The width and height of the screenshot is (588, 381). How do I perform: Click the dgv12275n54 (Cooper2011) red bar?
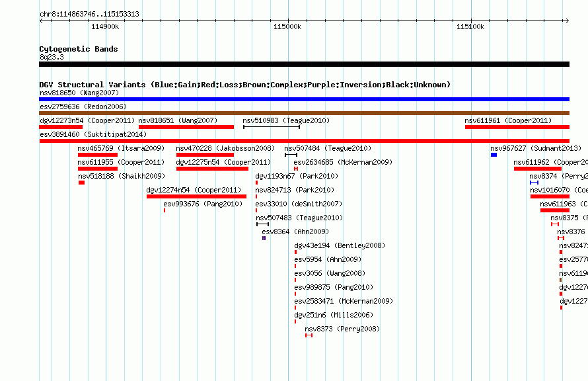212,169
